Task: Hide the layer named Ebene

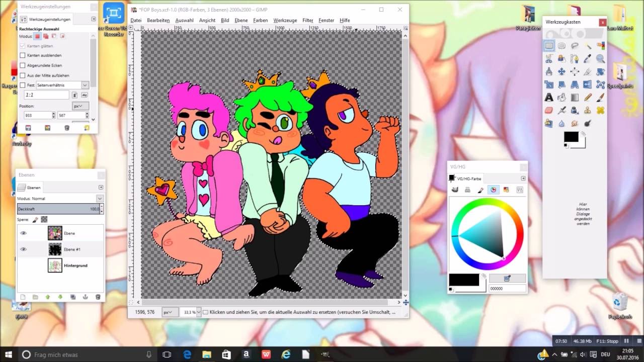Action: pyautogui.click(x=23, y=233)
